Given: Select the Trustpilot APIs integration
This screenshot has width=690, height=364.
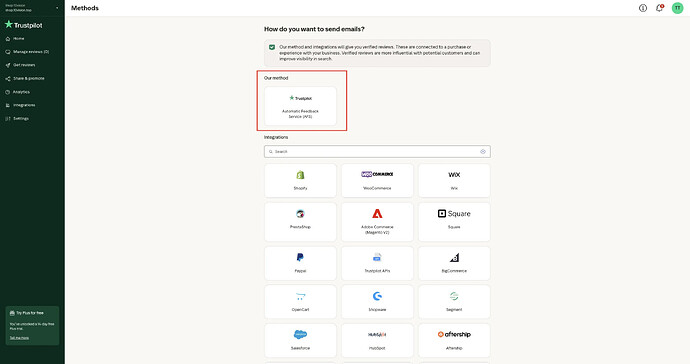Looking at the screenshot, I should 377,263.
